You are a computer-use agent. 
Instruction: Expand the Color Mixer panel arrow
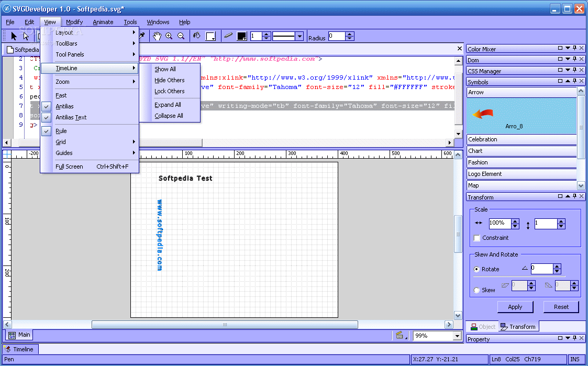[568, 48]
